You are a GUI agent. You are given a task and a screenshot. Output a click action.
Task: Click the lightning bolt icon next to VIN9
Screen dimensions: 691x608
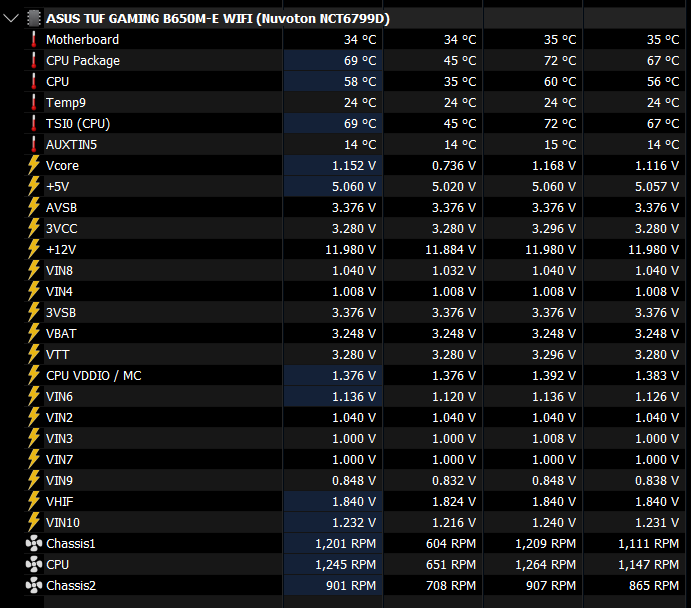(33, 480)
